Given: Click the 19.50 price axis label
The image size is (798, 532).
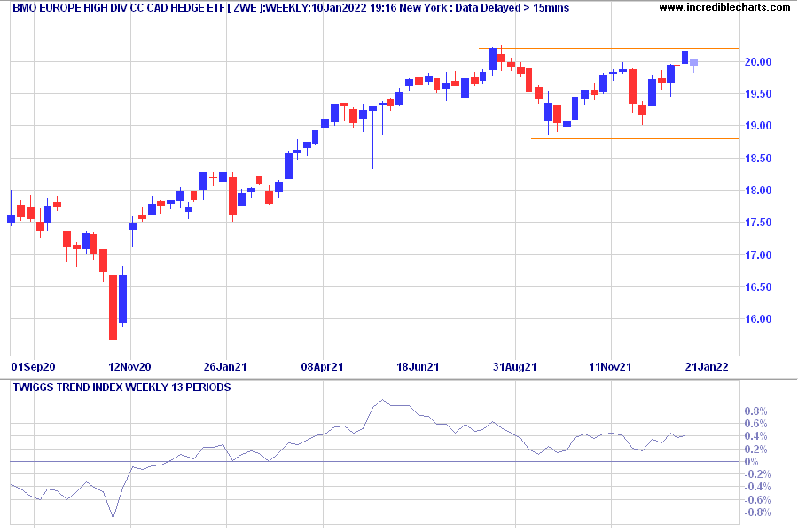Looking at the screenshot, I should coord(758,94).
